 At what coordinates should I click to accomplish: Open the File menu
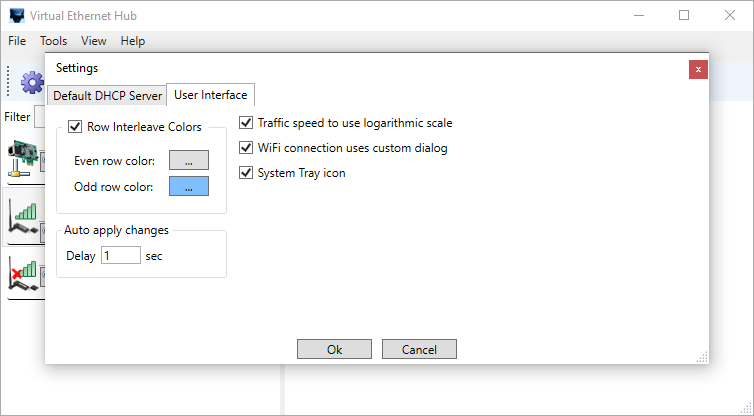click(17, 41)
